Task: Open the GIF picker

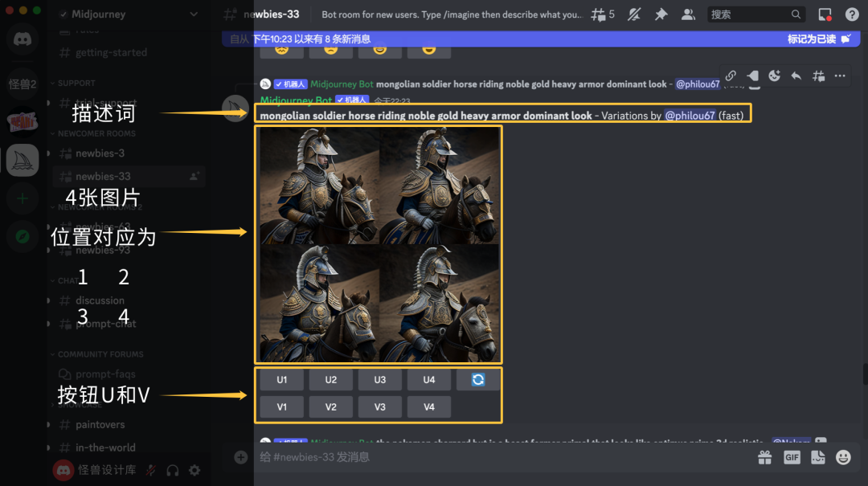Action: click(x=792, y=457)
